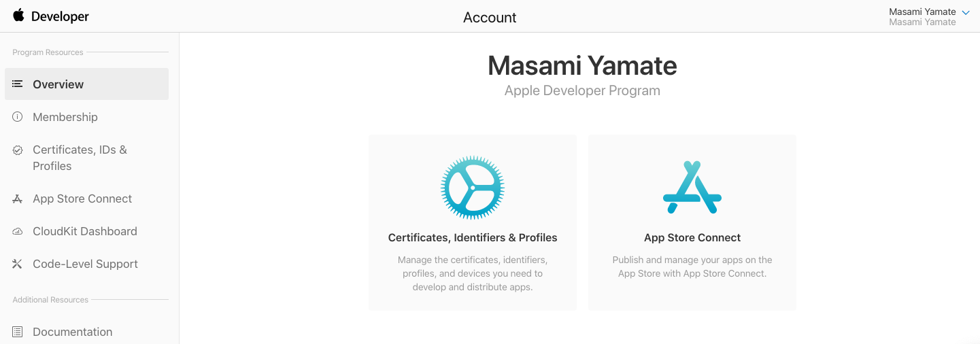Expand the account dropdown chevron

[966, 12]
